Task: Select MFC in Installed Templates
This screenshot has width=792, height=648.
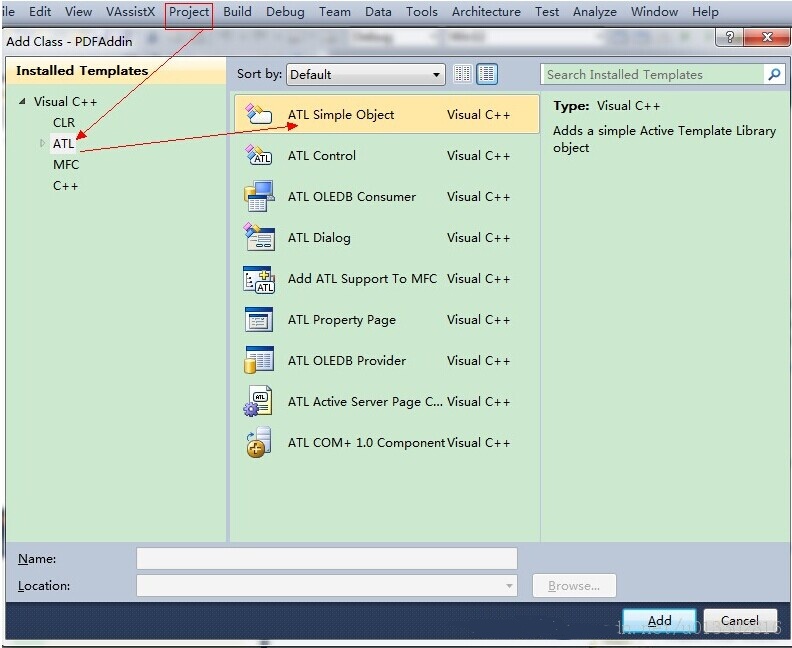Action: tap(66, 165)
